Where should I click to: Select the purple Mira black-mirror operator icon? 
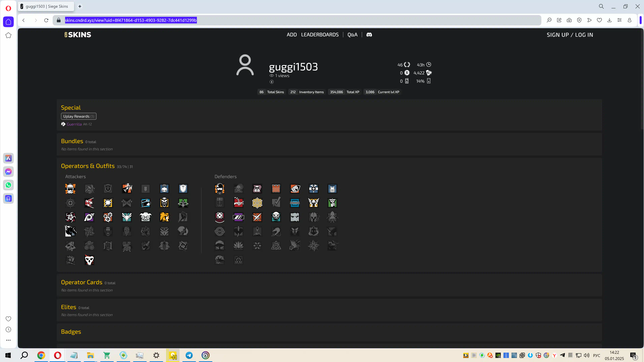click(x=238, y=217)
